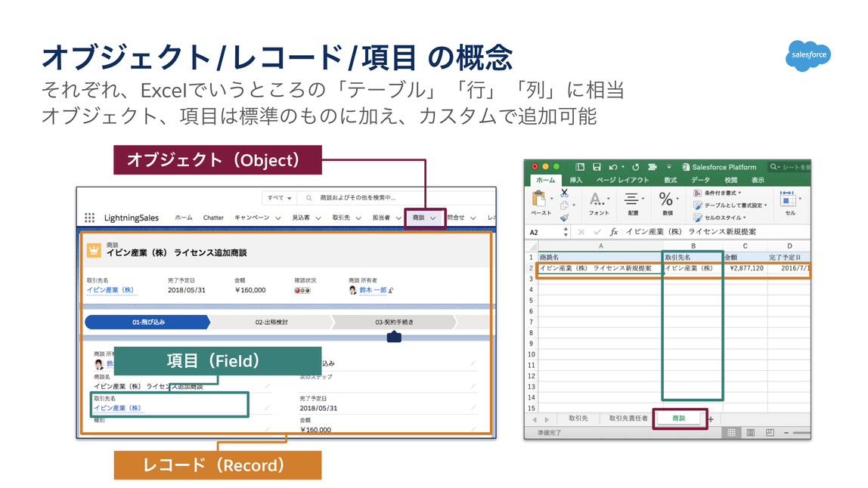Click the セルのスタイル icon

[x=697, y=218]
